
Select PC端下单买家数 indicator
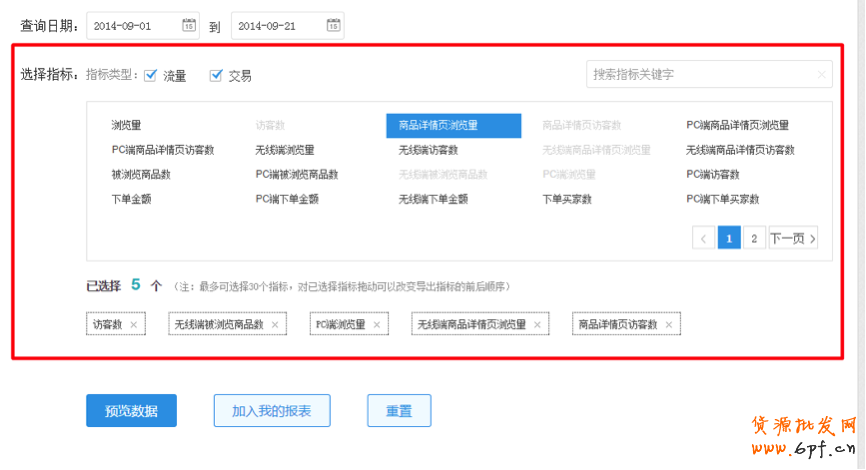(722, 199)
